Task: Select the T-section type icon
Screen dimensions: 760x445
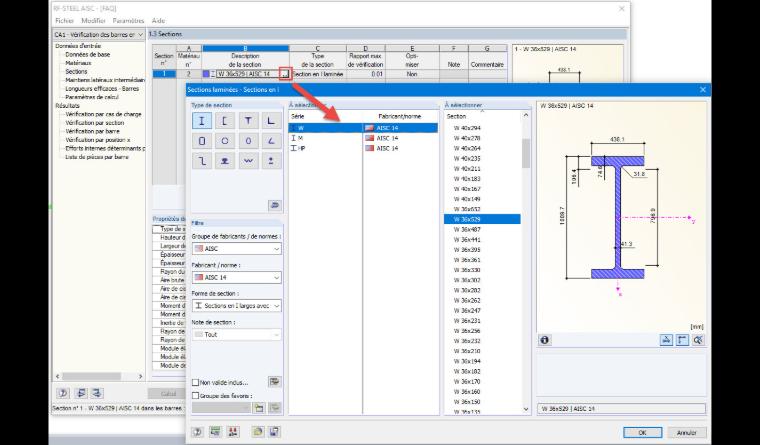Action: (x=248, y=121)
